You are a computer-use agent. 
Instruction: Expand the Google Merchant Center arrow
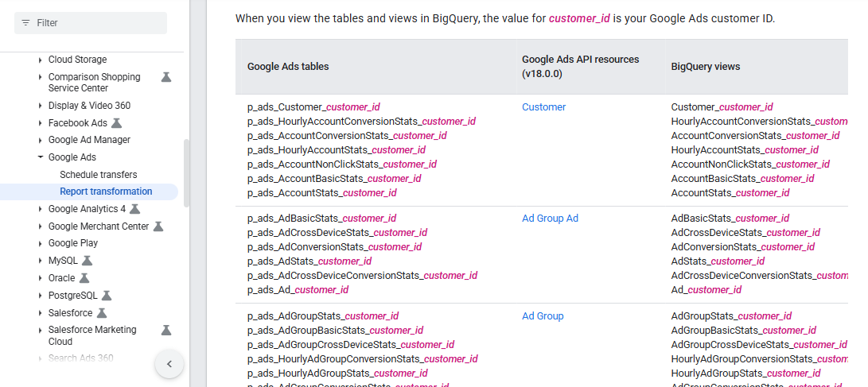(x=40, y=226)
